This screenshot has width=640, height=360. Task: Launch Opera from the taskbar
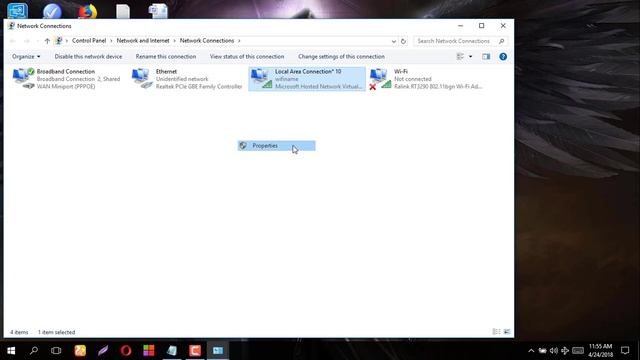coord(126,350)
